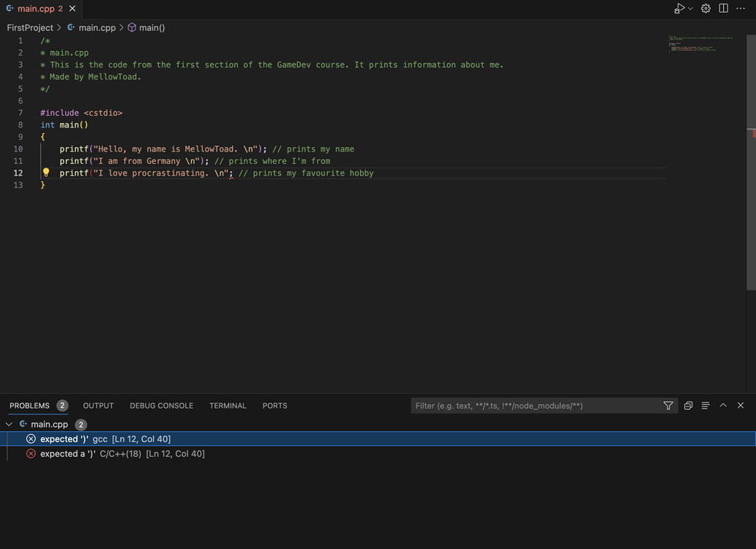Screen dimensions: 756x549
Task: Open the C/C++ settings gear icon
Action: pos(706,9)
